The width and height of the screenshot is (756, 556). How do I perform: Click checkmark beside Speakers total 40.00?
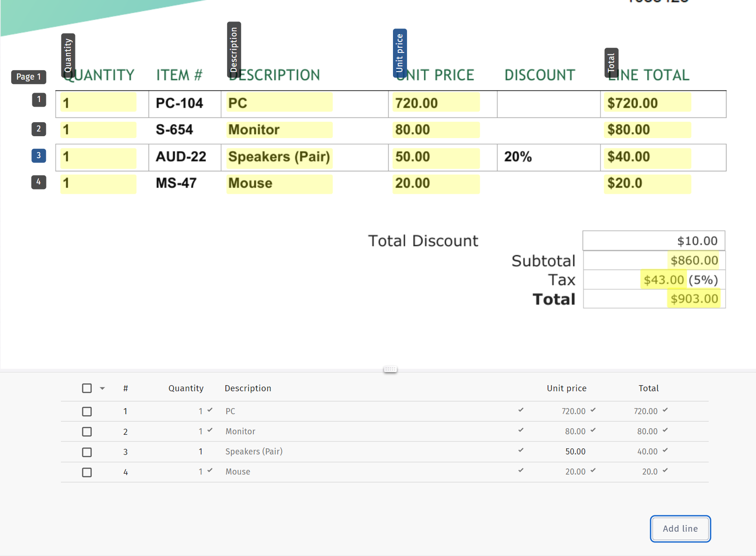click(x=665, y=450)
